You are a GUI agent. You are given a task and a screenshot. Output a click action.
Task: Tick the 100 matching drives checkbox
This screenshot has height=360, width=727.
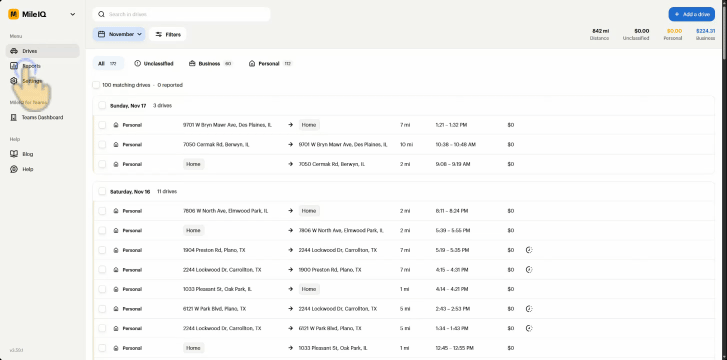pyautogui.click(x=96, y=85)
